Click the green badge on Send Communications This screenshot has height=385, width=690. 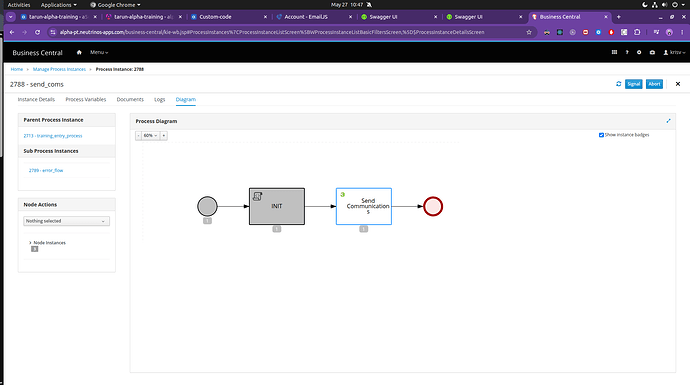pyautogui.click(x=342, y=194)
